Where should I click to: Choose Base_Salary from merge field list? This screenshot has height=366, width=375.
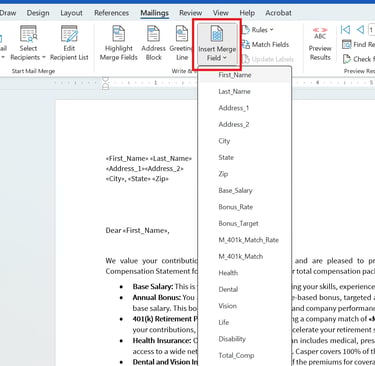click(245, 190)
